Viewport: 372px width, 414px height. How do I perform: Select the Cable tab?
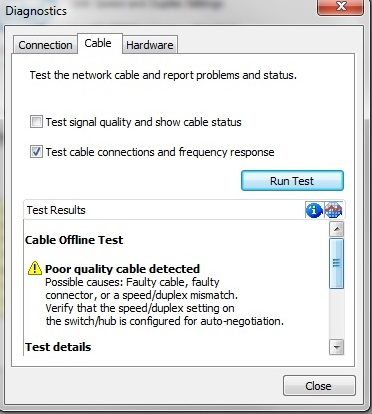pyautogui.click(x=98, y=43)
